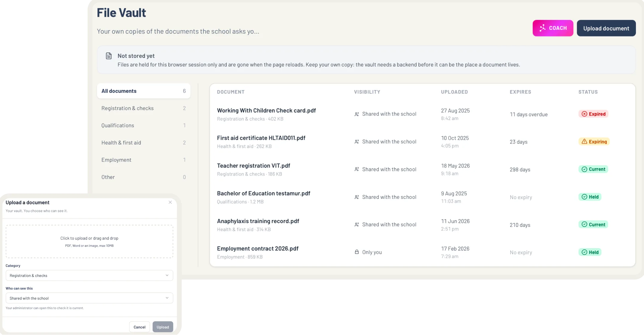This screenshot has width=644, height=335.
Task: Click the DOCUMENT column header
Action: coord(231,92)
